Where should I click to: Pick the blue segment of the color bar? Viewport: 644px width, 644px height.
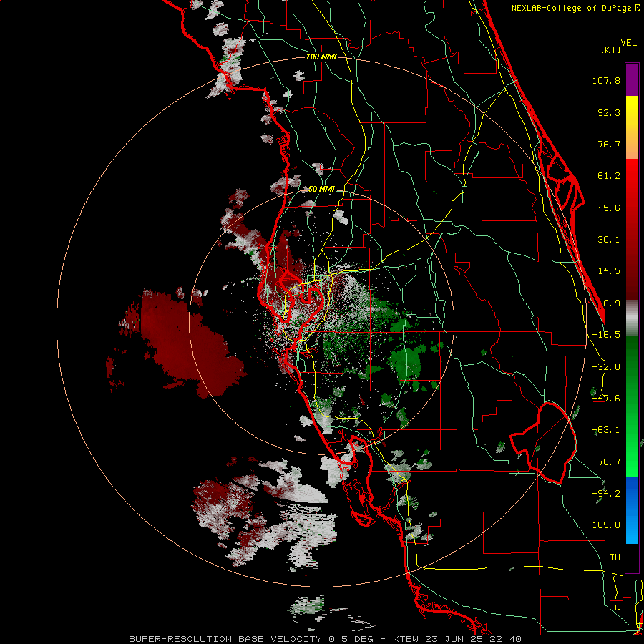click(632, 510)
